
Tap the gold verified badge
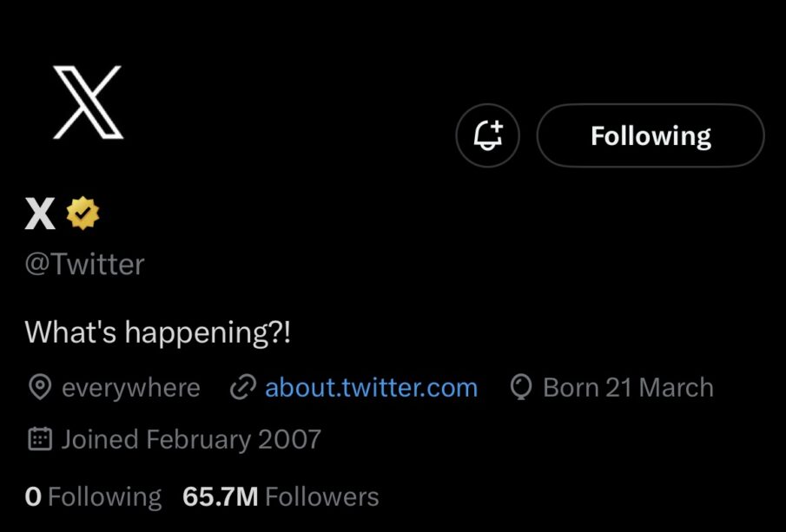coord(83,212)
